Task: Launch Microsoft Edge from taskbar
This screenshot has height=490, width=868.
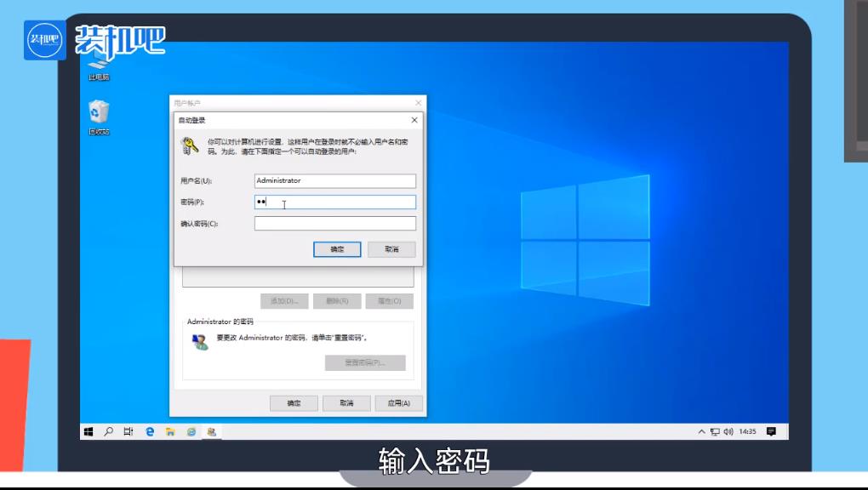Action: coord(150,431)
